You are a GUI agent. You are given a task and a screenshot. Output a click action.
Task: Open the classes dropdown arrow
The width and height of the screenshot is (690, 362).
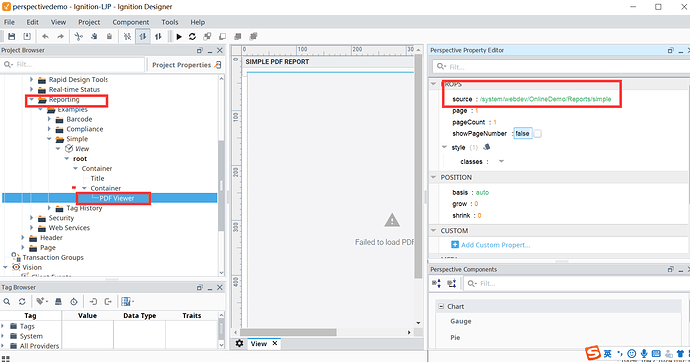pyautogui.click(x=501, y=161)
